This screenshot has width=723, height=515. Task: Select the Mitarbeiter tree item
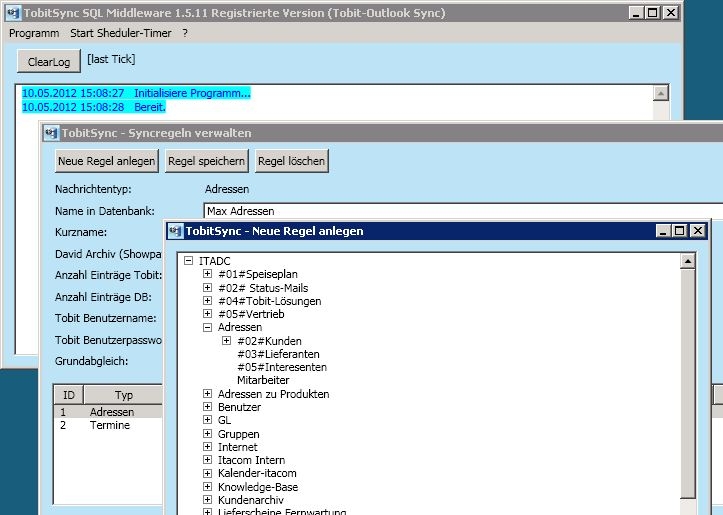pos(263,380)
